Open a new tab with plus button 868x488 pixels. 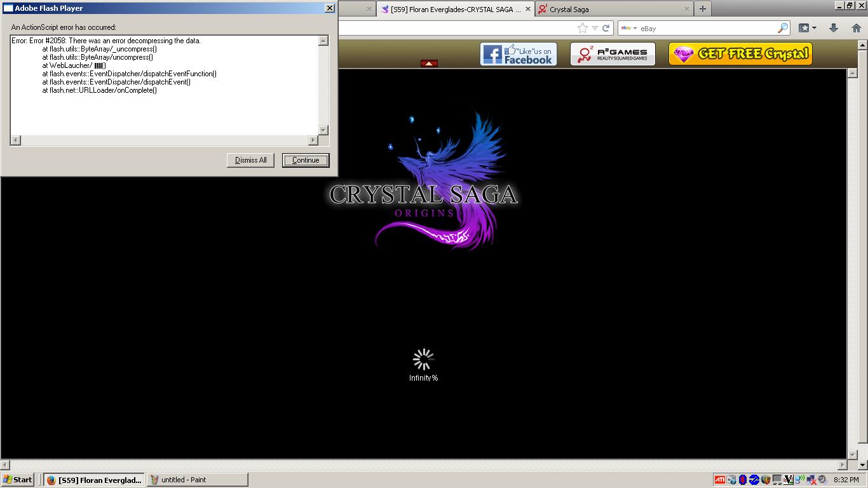coord(702,9)
